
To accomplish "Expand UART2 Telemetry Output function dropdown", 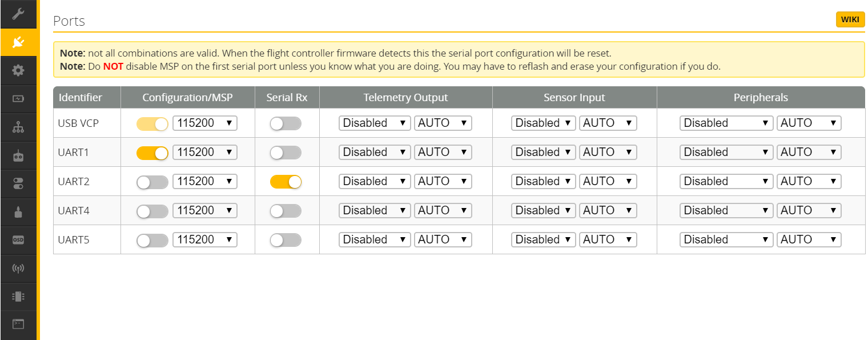I will (374, 182).
